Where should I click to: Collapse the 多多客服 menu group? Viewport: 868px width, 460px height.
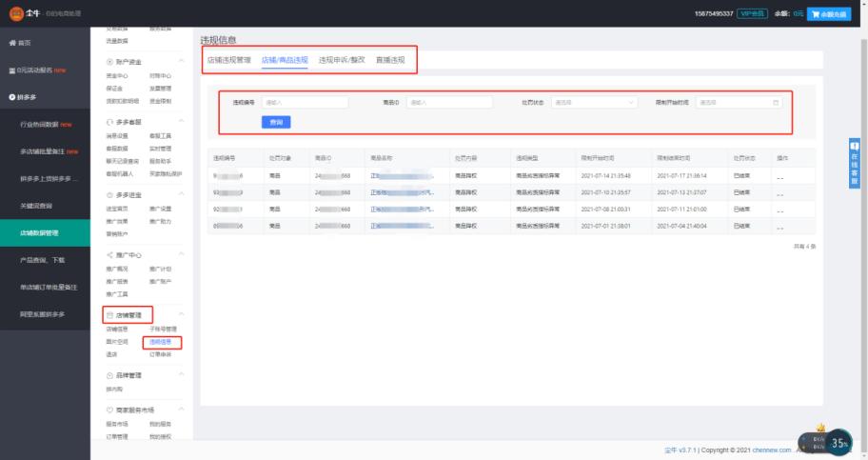[182, 122]
